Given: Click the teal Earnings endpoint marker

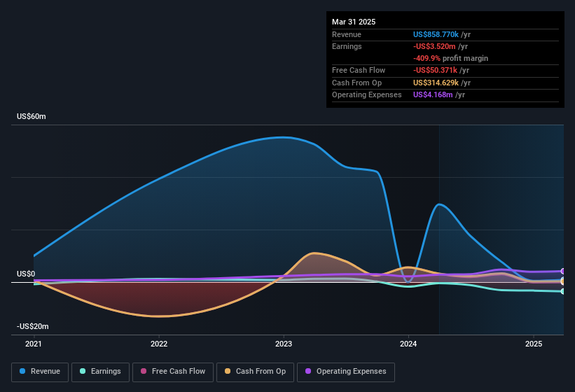Looking at the screenshot, I should [x=563, y=292].
